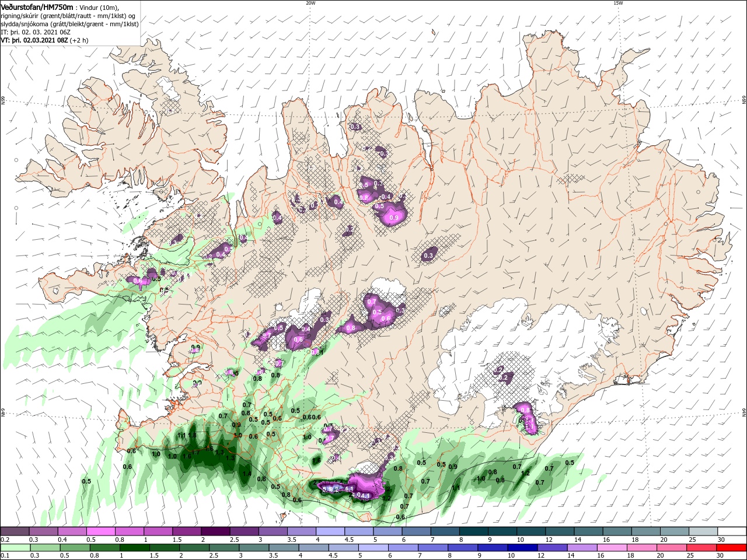The width and height of the screenshot is (747, 560).
Task: Click the 15W longitude label
Action: click(617, 3)
